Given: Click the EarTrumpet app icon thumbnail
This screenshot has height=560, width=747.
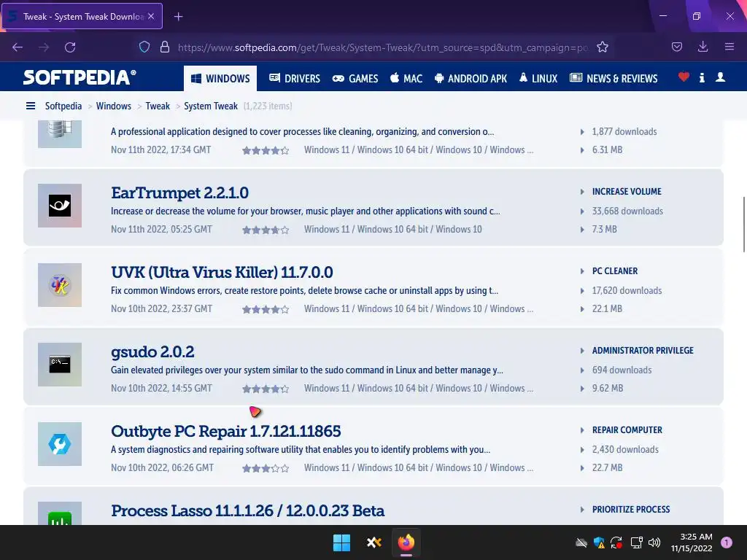Looking at the screenshot, I should 60,206.
